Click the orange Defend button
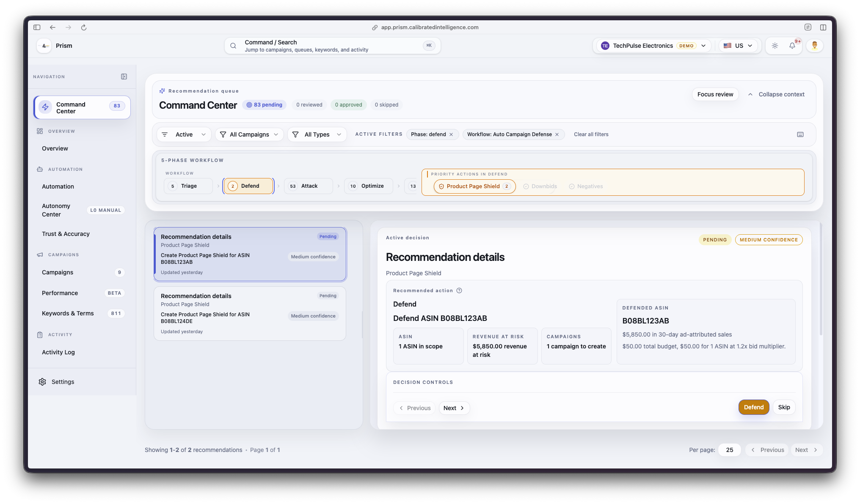This screenshot has width=860, height=504. pos(753,407)
